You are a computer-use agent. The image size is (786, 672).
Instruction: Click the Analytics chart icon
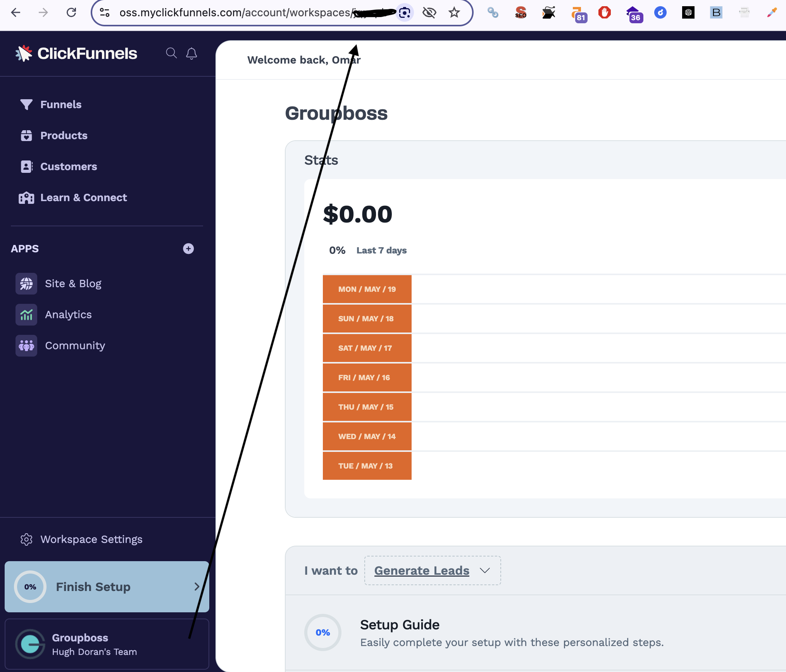pos(26,315)
